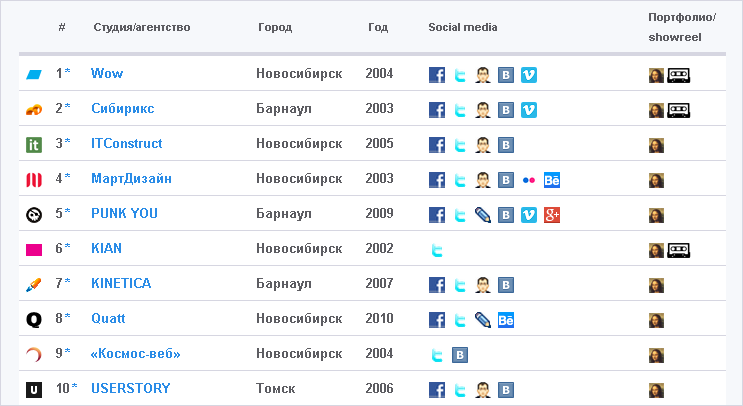This screenshot has height=406, width=743.
Task: Follow the KINETICA agency link
Action: point(121,283)
